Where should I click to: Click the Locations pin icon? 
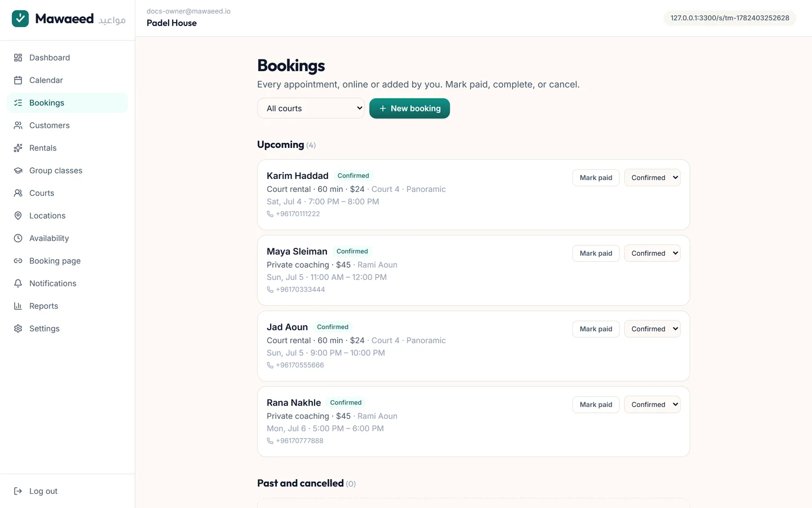(x=18, y=216)
